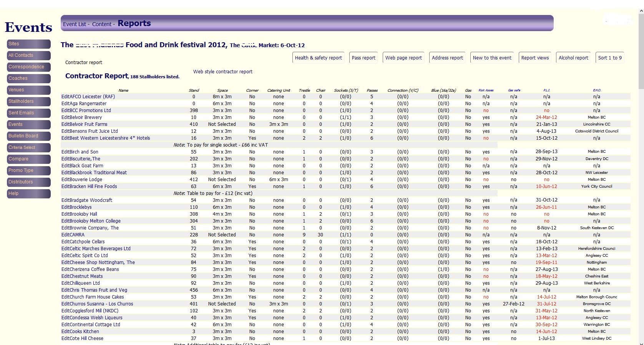Open the Alcohol report
644x345 pixels.
[573, 58]
